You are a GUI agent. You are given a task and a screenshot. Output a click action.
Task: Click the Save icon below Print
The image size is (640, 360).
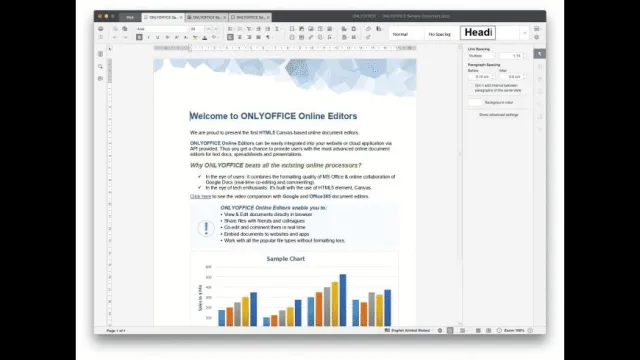tap(100, 37)
